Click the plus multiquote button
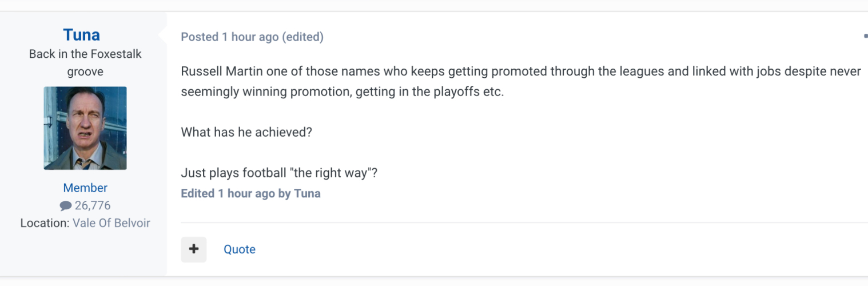Image resolution: width=868 pixels, height=286 pixels. [193, 249]
